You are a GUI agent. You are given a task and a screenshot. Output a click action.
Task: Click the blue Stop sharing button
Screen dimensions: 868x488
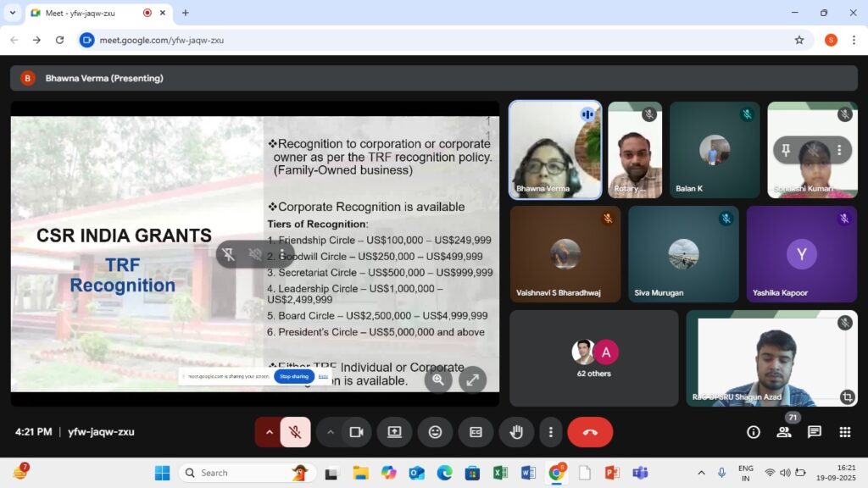point(294,376)
